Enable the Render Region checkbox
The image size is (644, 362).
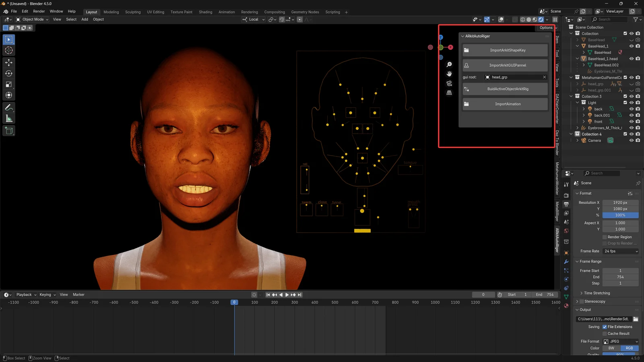(x=605, y=237)
